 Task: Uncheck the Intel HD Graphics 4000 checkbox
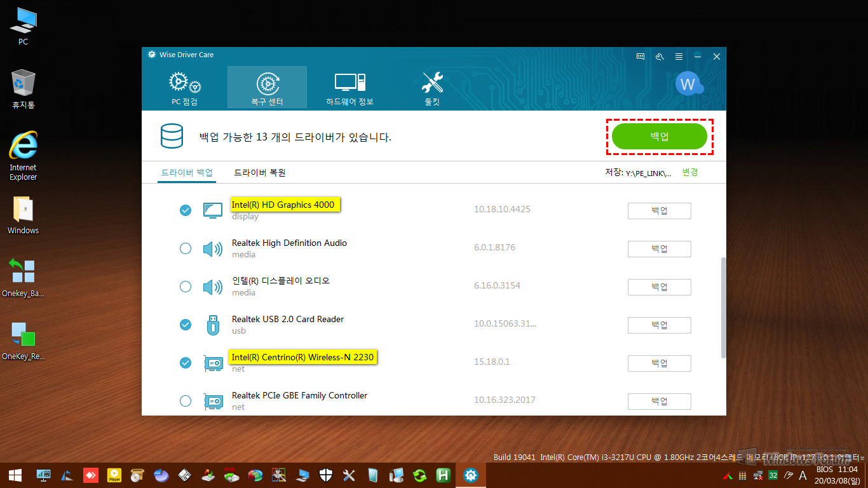click(x=186, y=210)
